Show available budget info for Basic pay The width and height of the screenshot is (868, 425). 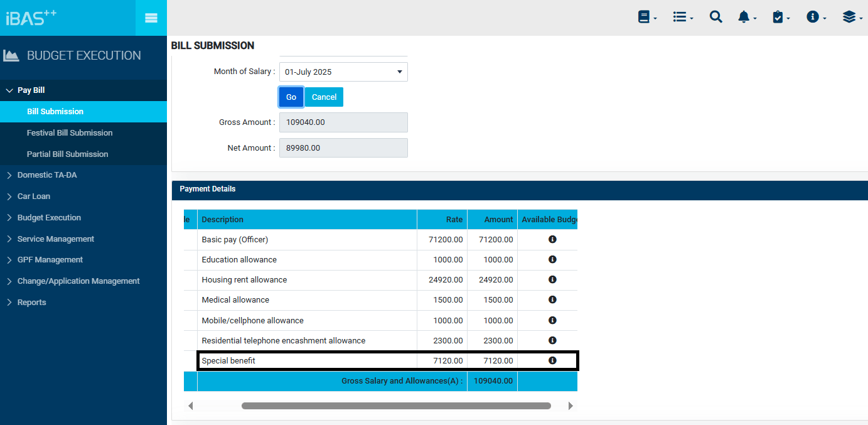coord(552,240)
